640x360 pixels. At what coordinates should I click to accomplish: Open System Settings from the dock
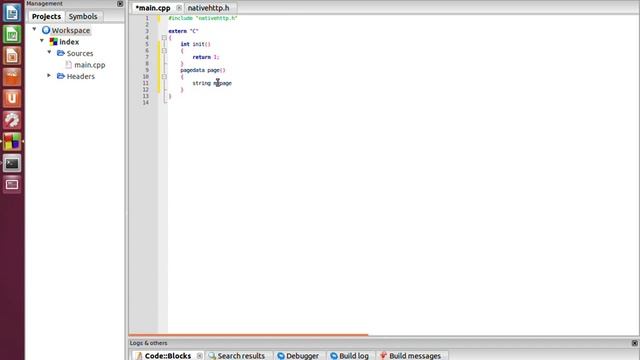point(12,120)
